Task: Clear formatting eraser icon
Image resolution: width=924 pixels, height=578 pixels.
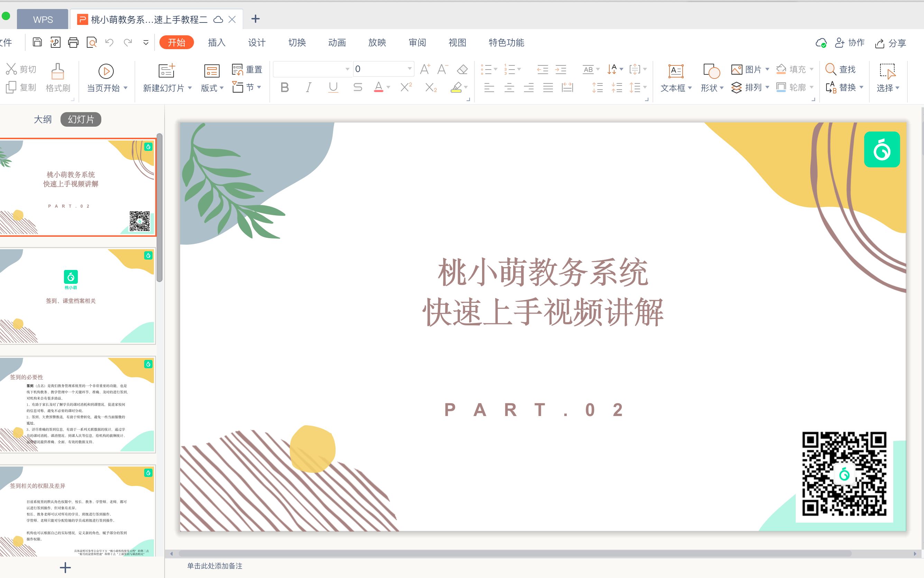Action: tap(462, 69)
